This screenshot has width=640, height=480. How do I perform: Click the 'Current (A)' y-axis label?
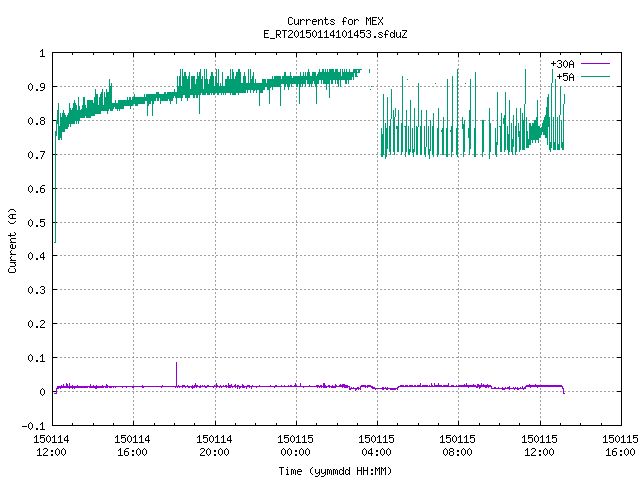(12, 240)
